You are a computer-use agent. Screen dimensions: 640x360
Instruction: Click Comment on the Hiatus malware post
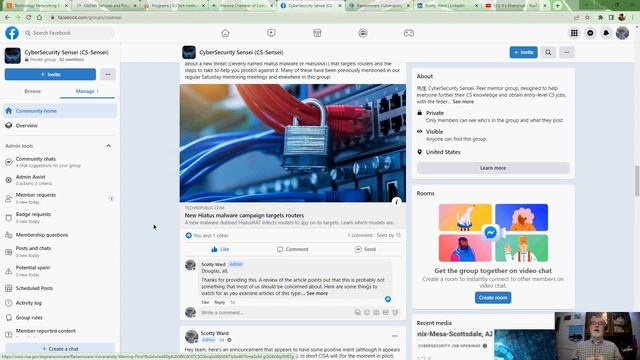pos(293,249)
